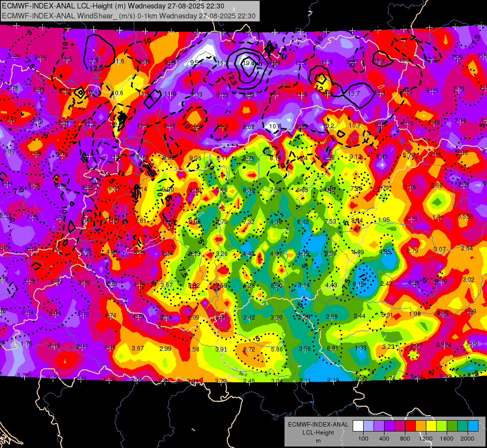Click the unit label 'm' in the legend
The image size is (487, 448).
(318, 441)
